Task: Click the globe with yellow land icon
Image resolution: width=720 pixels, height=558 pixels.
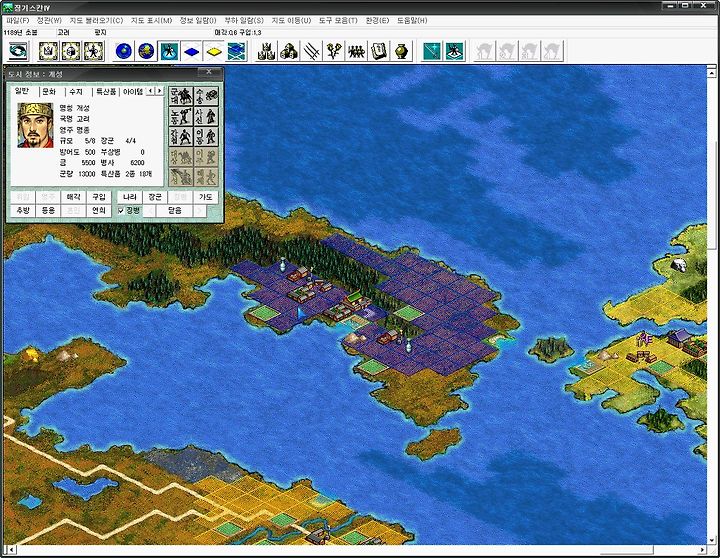Action: tap(146, 51)
